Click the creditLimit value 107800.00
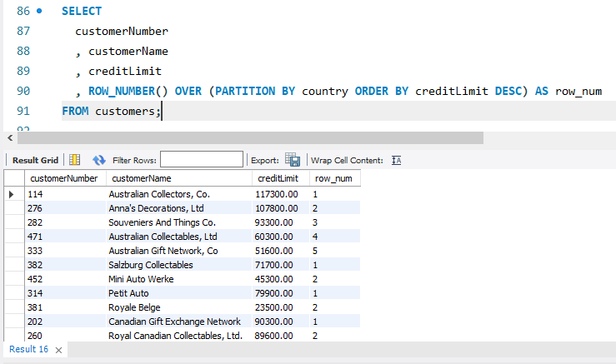The width and height of the screenshot is (616, 364). tap(281, 208)
